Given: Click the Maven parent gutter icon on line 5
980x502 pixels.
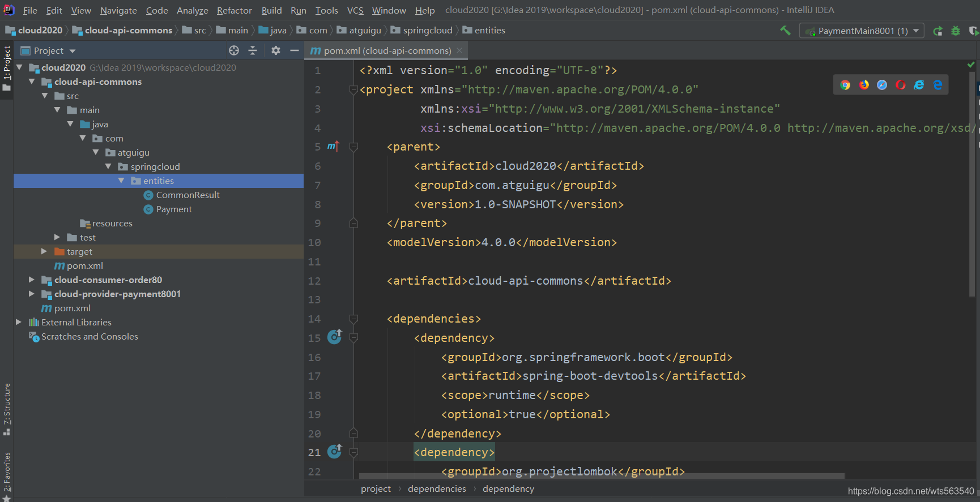Looking at the screenshot, I should click(333, 147).
